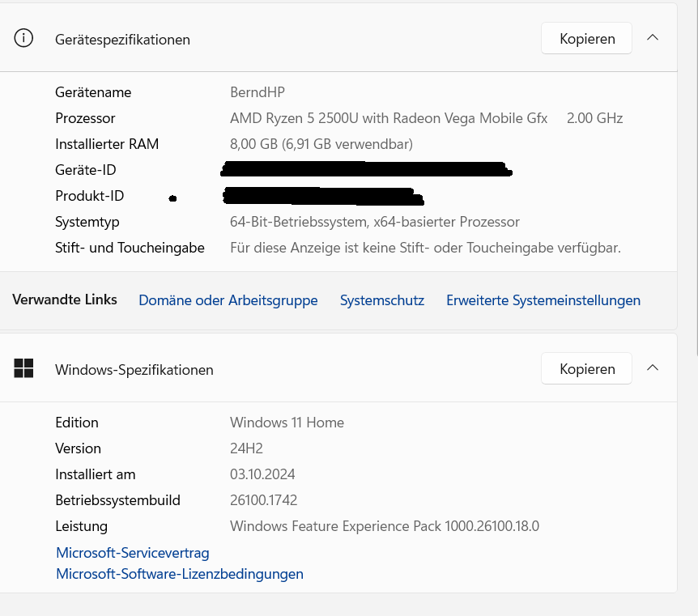Click the AMD Ryzen 5 2500U processor text

(389, 118)
